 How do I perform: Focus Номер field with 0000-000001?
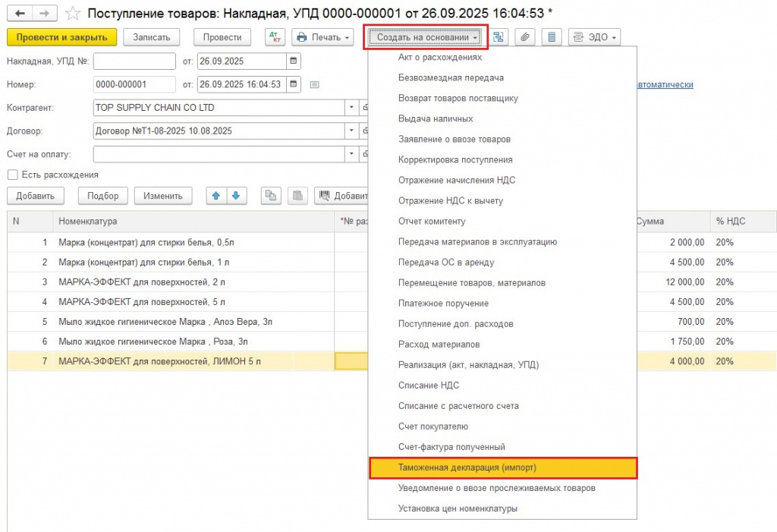tap(134, 84)
